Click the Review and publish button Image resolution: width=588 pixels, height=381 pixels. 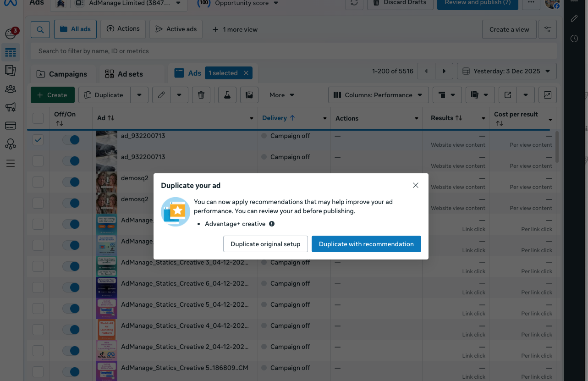point(478,3)
